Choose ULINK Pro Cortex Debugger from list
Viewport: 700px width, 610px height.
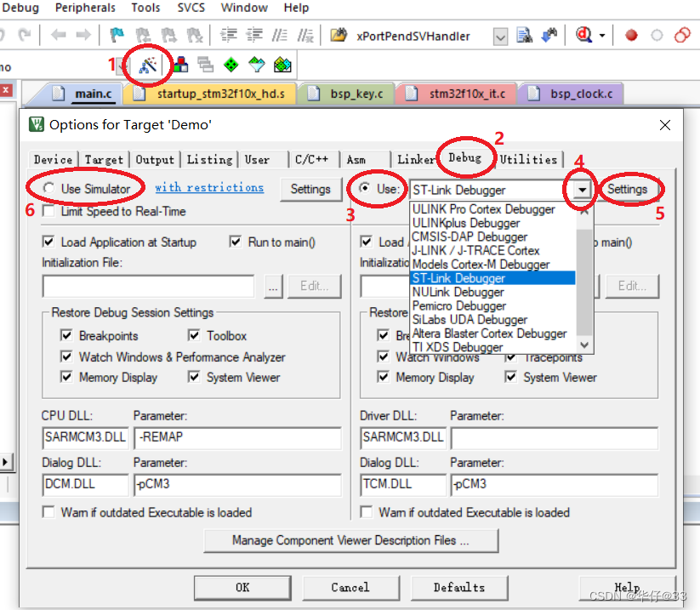492,209
